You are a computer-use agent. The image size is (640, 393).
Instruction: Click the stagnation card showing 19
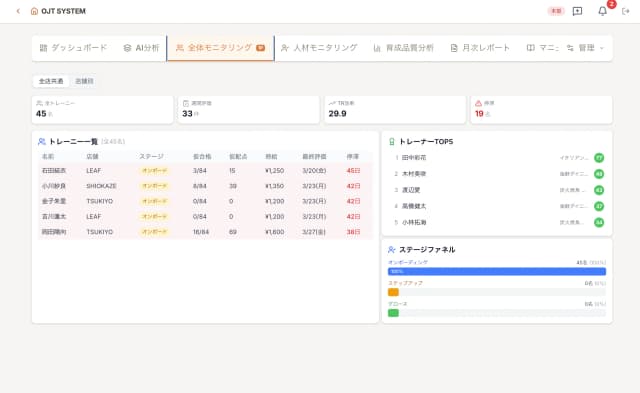click(541, 109)
